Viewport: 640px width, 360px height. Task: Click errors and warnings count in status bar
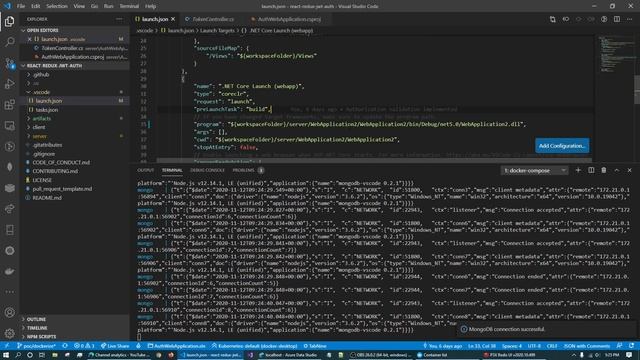click(x=84, y=346)
